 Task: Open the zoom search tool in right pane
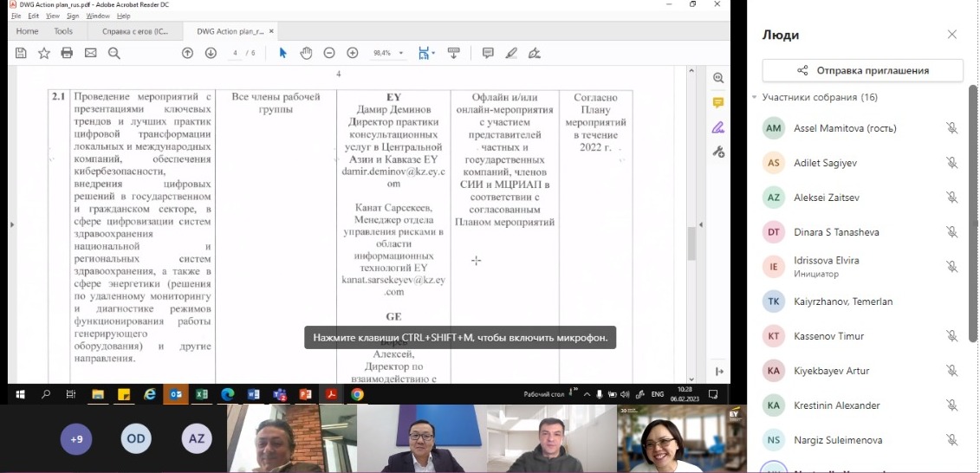[x=718, y=78]
